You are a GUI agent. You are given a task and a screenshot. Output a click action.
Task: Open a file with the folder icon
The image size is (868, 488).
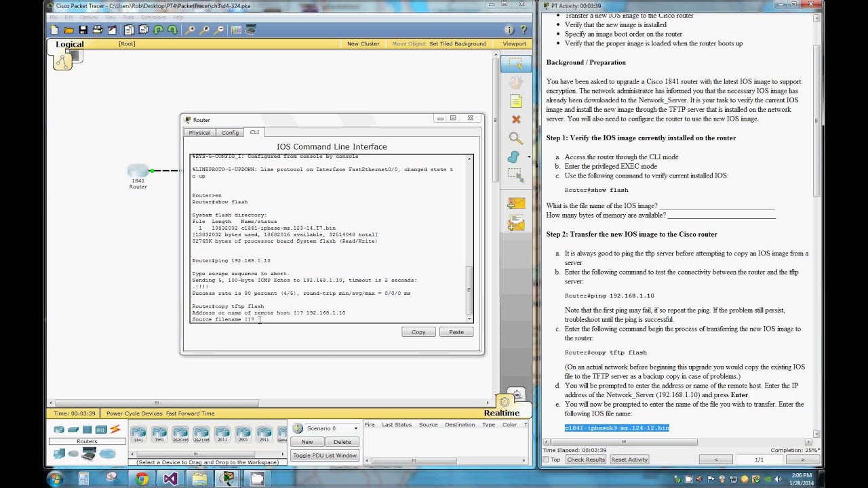(68, 30)
